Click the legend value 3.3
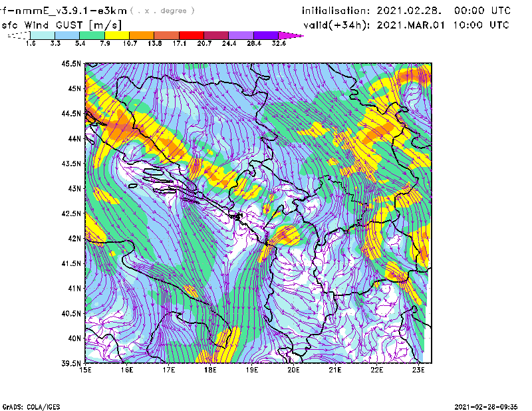The height and width of the screenshot is (411, 532). [x=55, y=43]
